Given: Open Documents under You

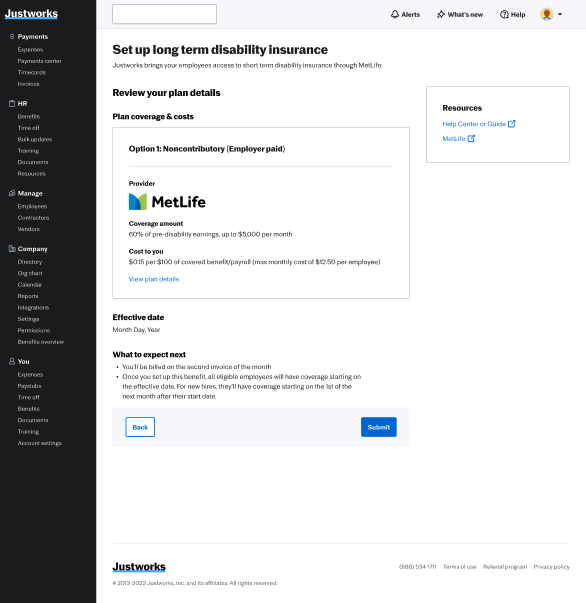Looking at the screenshot, I should (x=33, y=420).
